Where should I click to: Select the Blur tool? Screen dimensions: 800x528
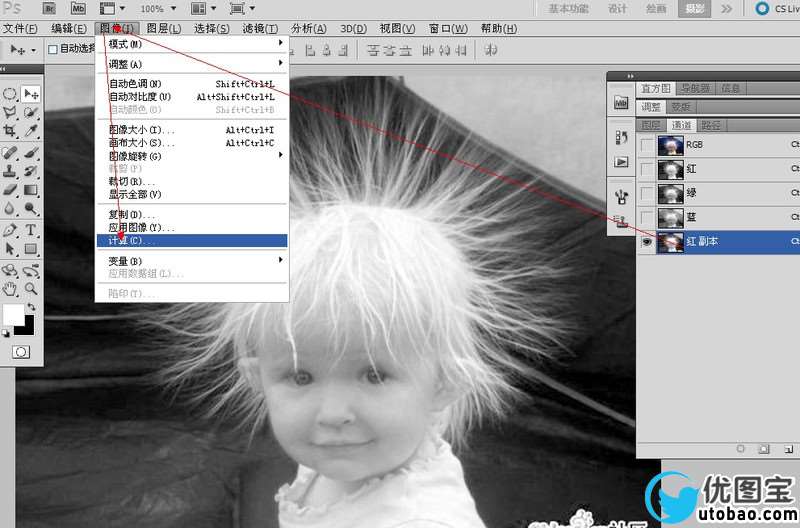(10, 208)
